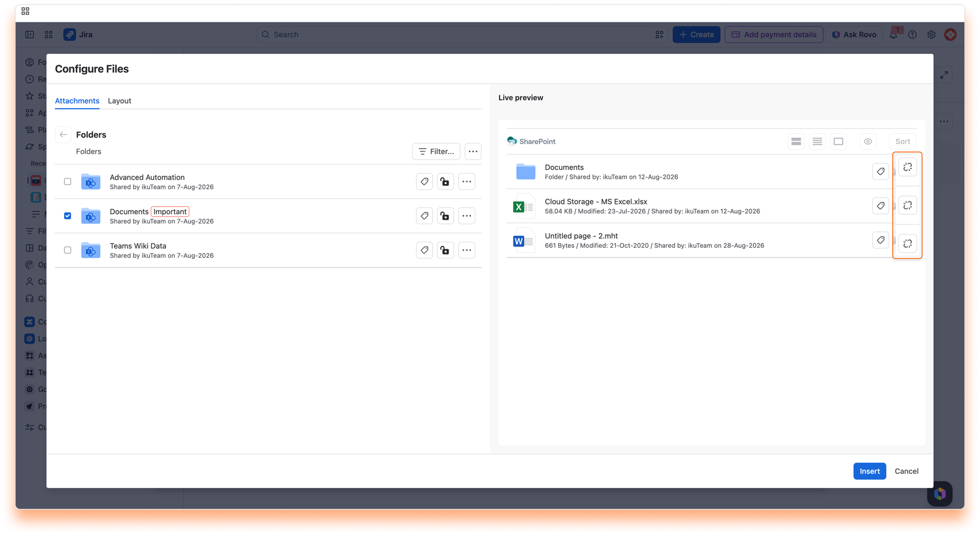This screenshot has width=980, height=535.
Task: Click the back arrow beside Folders heading
Action: (63, 135)
